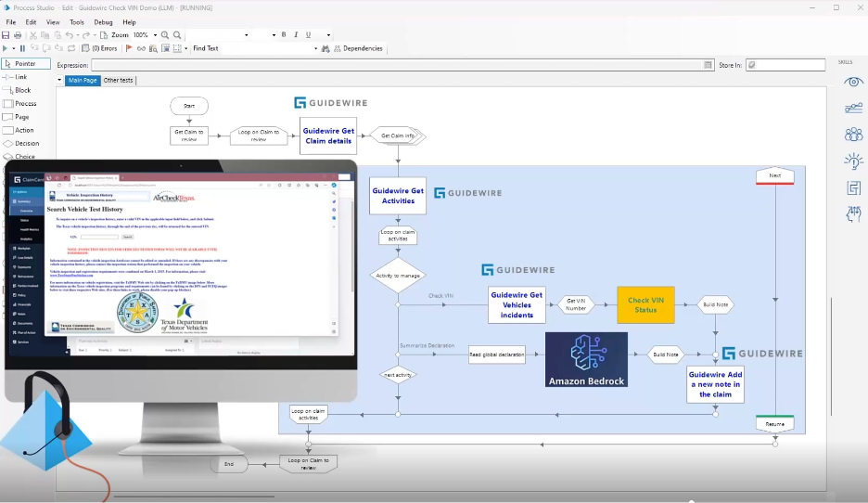Select the Decision stage tool

click(x=26, y=144)
